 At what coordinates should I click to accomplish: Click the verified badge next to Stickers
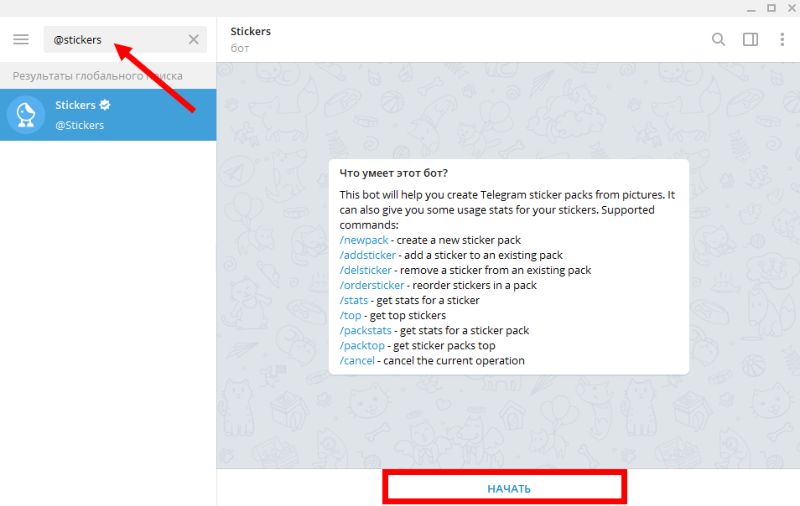(x=105, y=105)
